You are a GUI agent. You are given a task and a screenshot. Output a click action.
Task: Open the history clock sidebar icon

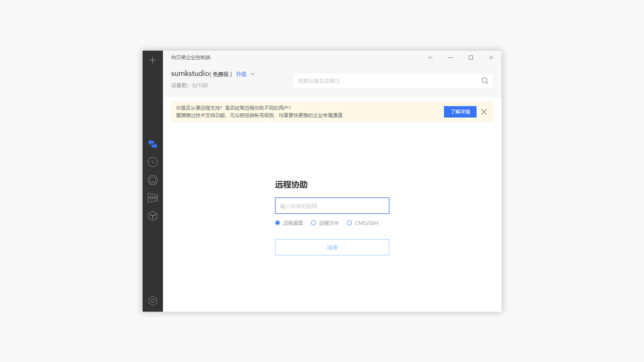coord(153,162)
